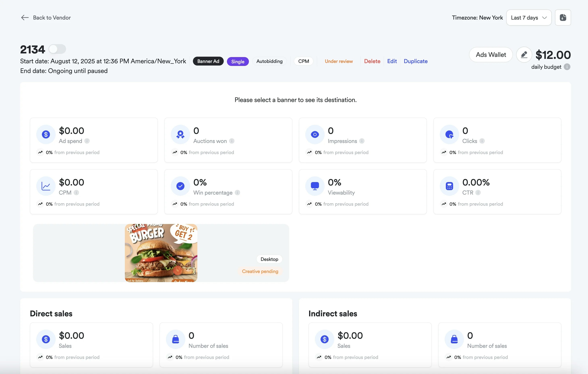Open the Last 7 days date range dropdown
This screenshot has height=374, width=588.
[529, 17]
